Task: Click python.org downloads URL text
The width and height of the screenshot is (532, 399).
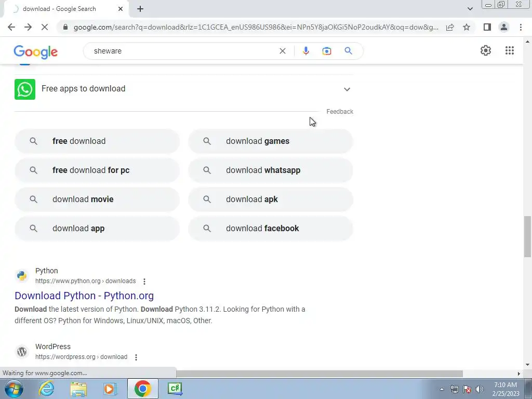Action: coord(86,281)
